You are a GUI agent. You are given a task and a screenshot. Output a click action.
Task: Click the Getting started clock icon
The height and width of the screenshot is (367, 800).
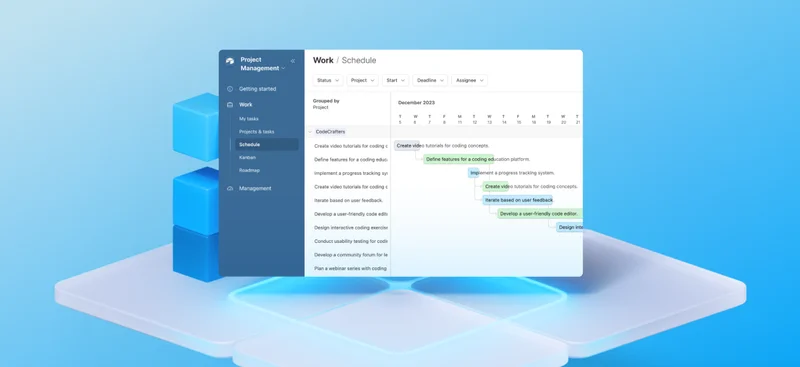[x=230, y=89]
